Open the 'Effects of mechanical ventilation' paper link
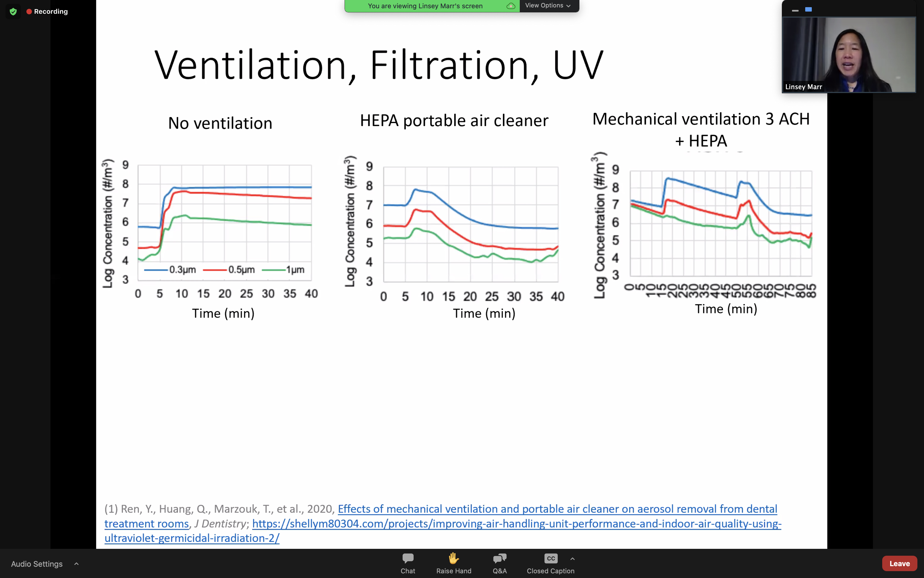 pyautogui.click(x=557, y=509)
